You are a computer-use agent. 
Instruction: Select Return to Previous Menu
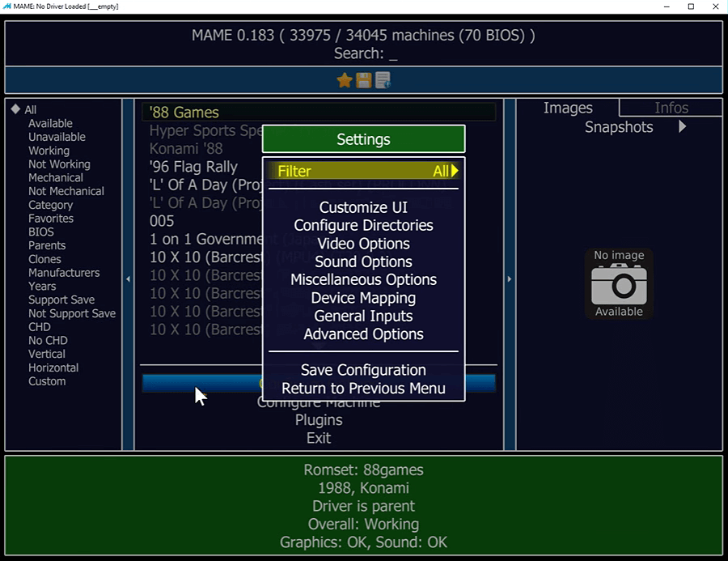tap(363, 388)
